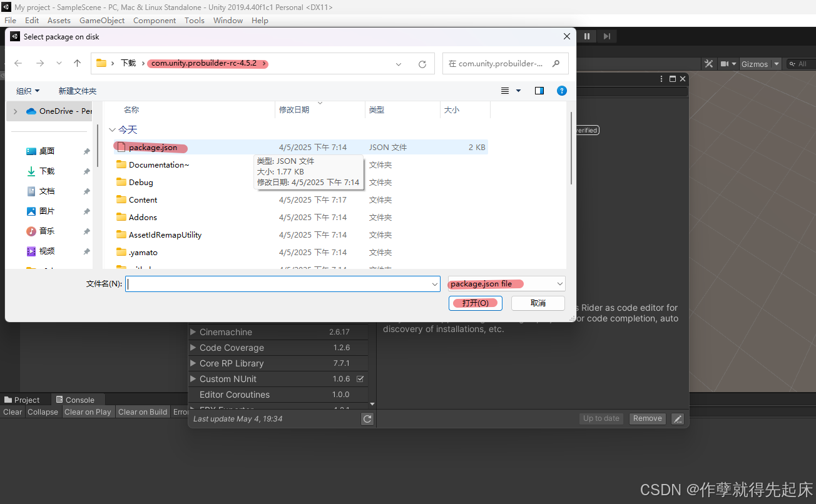The width and height of the screenshot is (816, 504).
Task: Select 桌面 in quick access
Action: (47, 151)
